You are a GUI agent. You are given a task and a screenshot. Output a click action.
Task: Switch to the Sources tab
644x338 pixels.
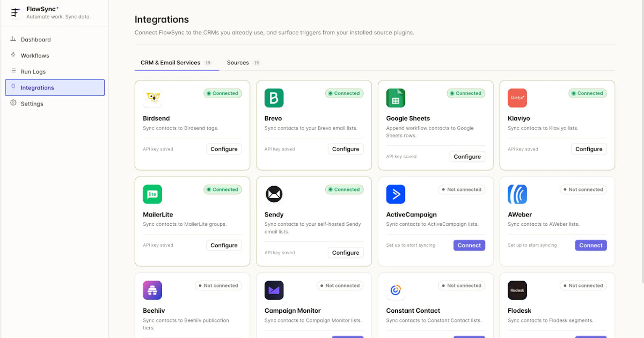243,63
